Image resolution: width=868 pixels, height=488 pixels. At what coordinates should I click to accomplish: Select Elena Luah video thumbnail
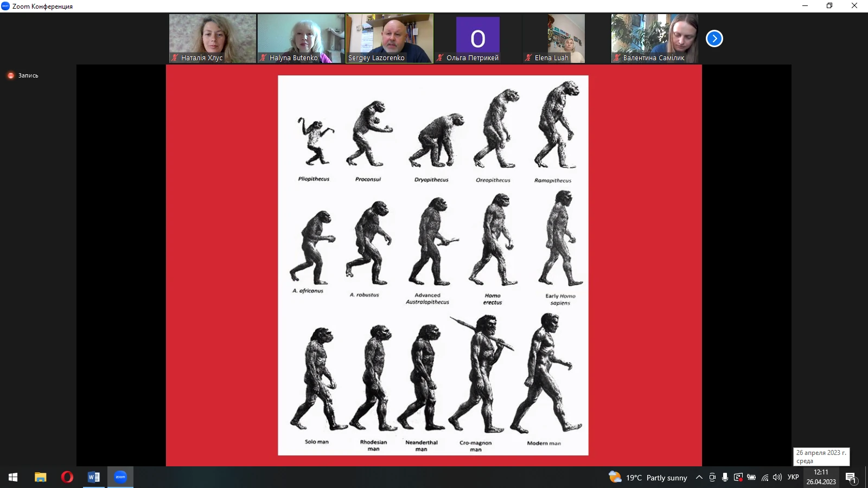point(566,38)
